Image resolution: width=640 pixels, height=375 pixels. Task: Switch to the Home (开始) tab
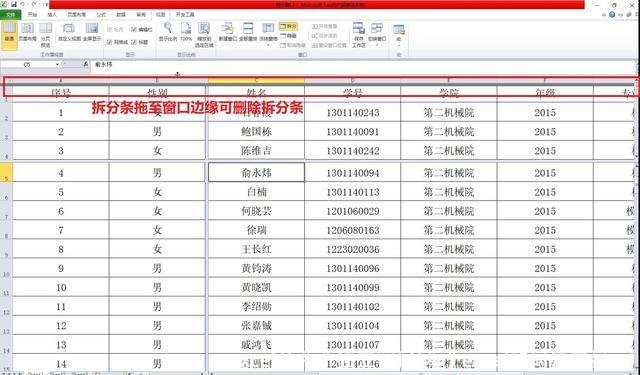pyautogui.click(x=32, y=15)
